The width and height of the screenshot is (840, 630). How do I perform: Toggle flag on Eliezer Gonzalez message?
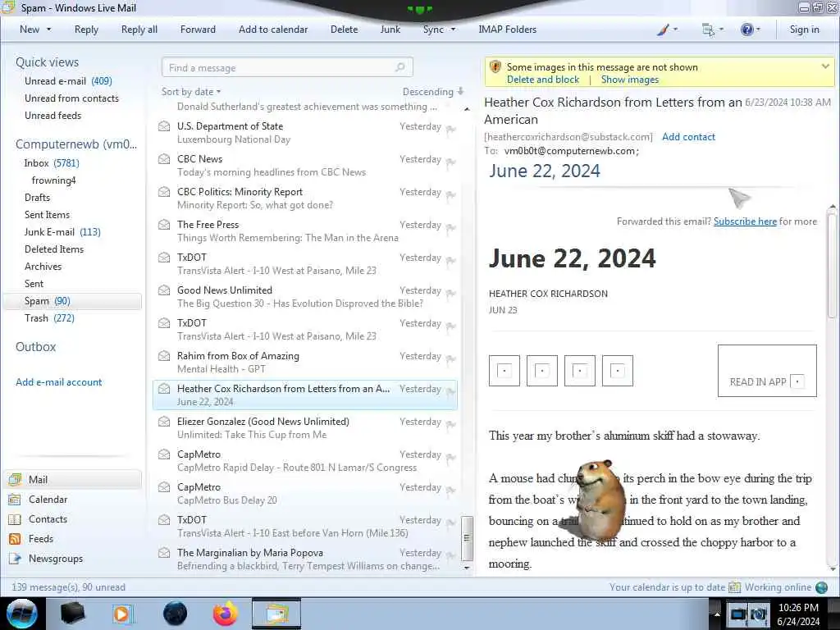[451, 424]
